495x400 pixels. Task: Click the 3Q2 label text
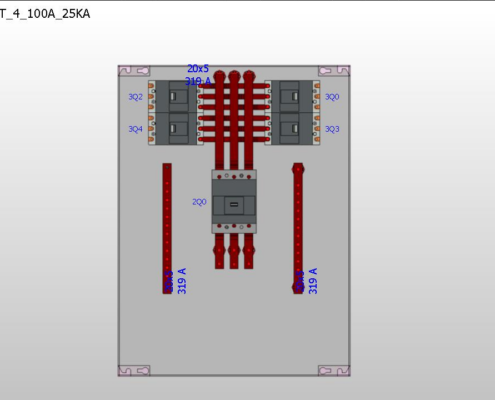135,97
